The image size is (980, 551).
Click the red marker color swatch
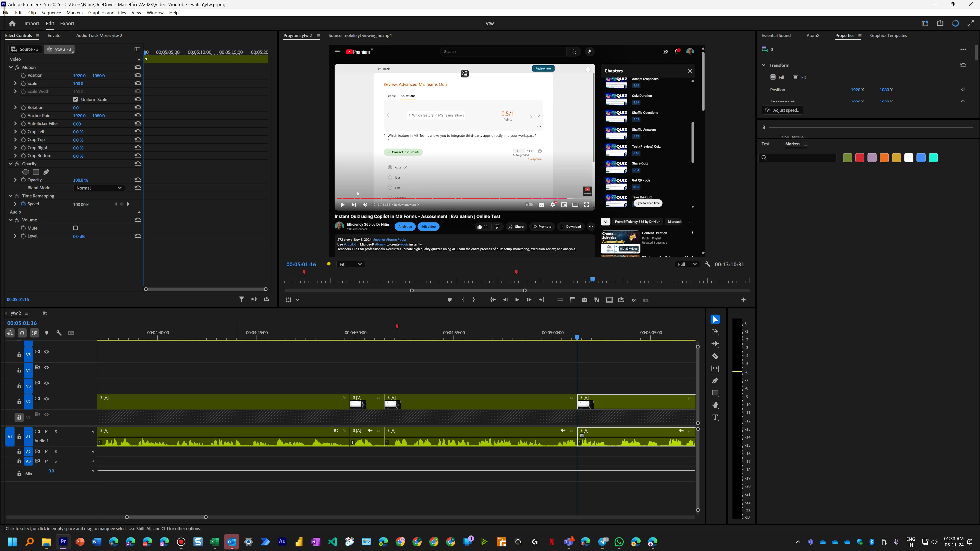tap(859, 158)
